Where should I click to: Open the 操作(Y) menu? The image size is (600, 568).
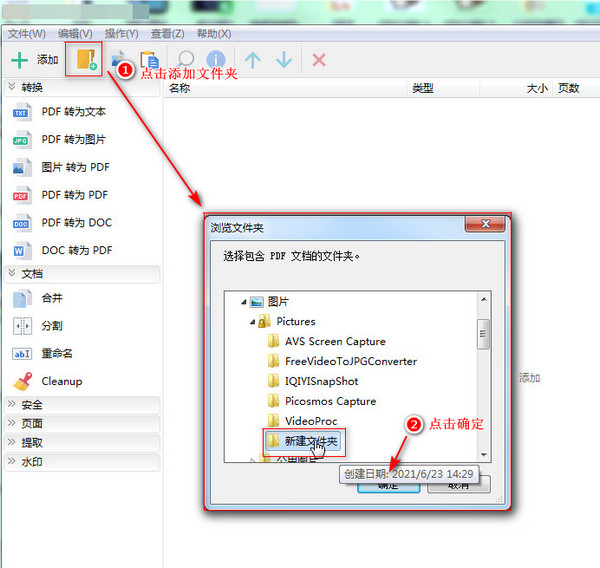click(121, 34)
